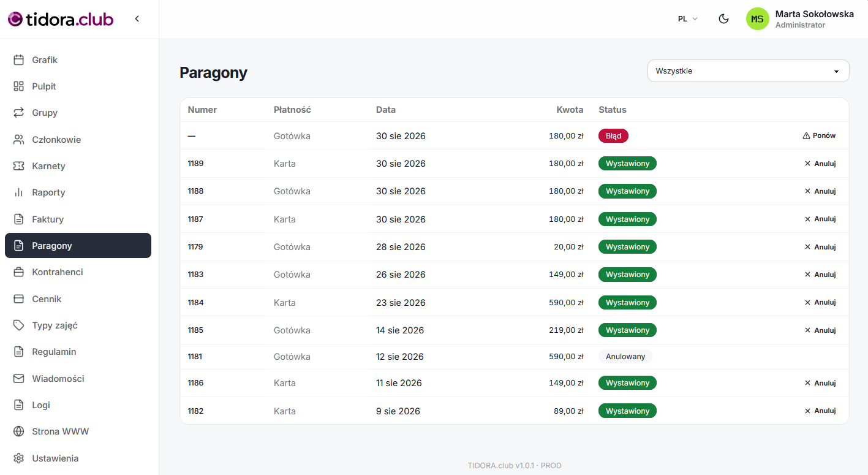Open Członkowie via its people icon
The height and width of the screenshot is (475, 868).
(x=19, y=140)
